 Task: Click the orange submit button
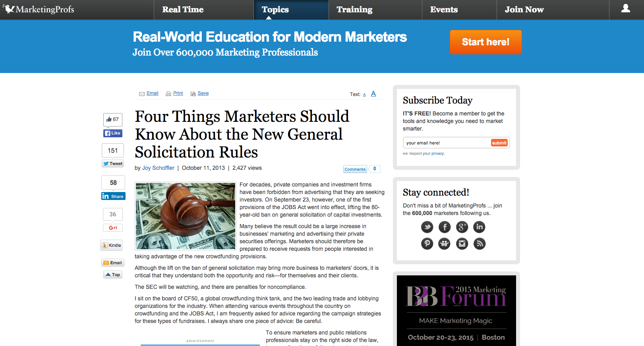click(x=499, y=143)
